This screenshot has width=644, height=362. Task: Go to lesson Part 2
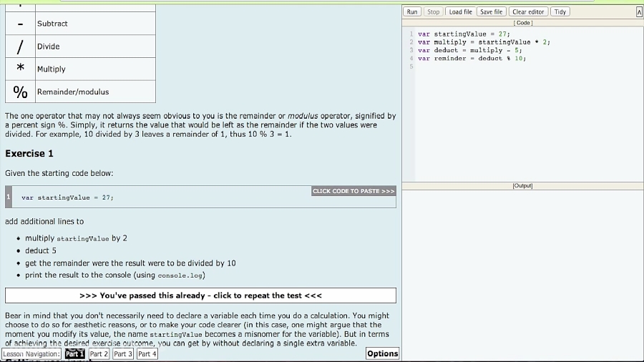(x=99, y=353)
